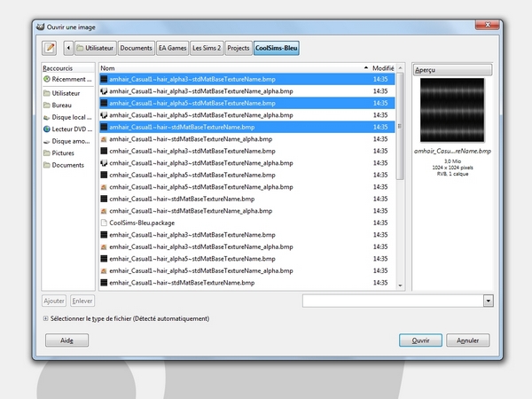The image size is (532, 399).
Task: Open the file type filter dropdown
Action: coord(489,301)
